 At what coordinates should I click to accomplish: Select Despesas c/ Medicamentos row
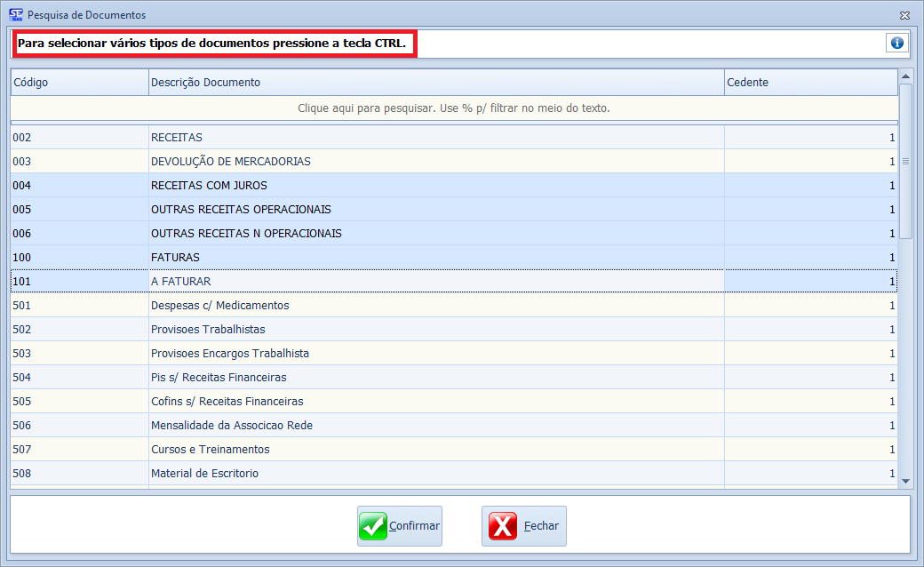(435, 306)
